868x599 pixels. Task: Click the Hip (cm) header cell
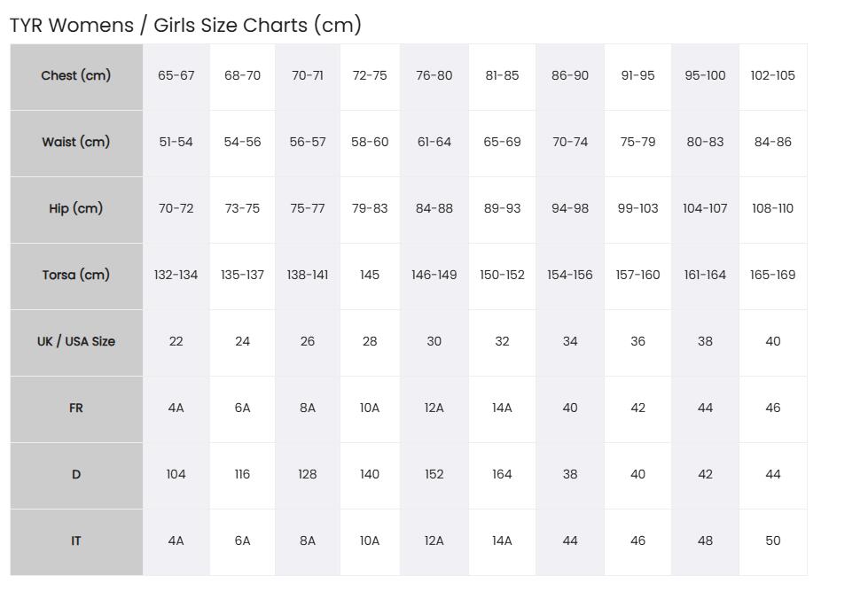(x=76, y=209)
